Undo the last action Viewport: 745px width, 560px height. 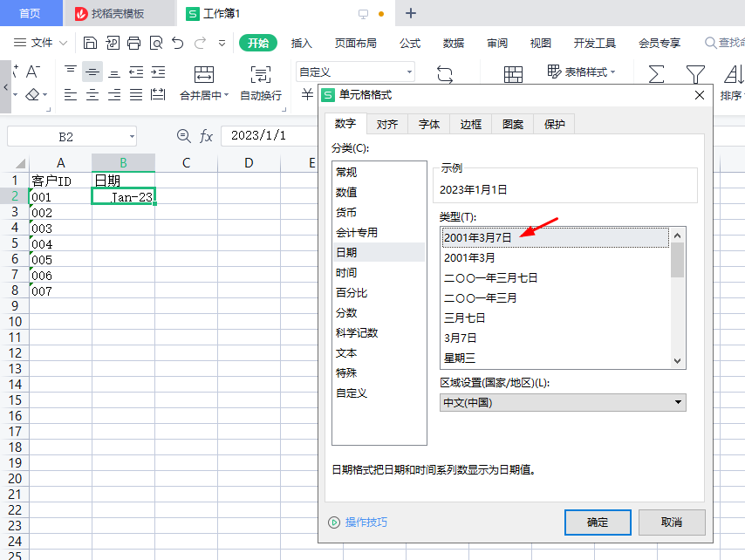[178, 43]
